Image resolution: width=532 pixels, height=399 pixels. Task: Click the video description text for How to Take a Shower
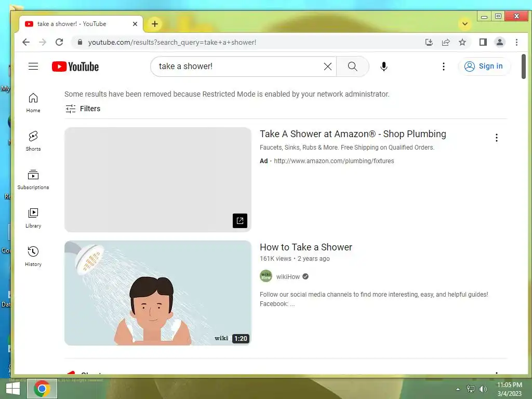click(374, 299)
